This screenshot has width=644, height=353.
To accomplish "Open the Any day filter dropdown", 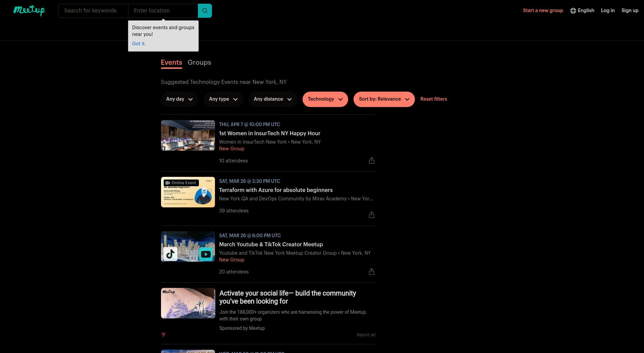I will (179, 99).
